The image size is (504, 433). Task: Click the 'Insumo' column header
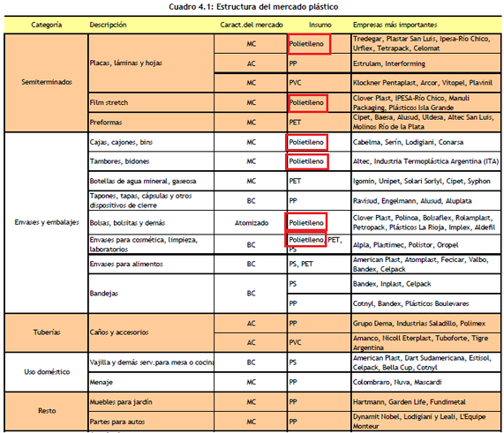320,25
